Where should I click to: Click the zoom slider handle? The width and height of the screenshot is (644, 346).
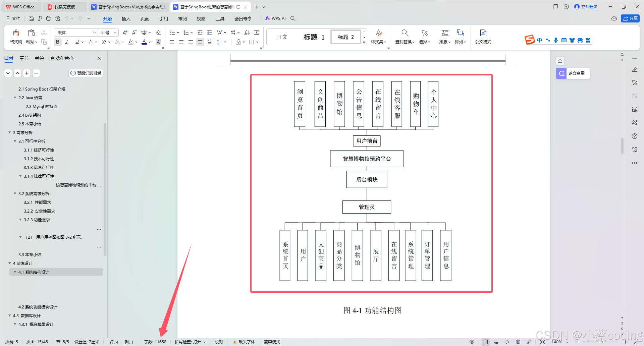pos(602,342)
